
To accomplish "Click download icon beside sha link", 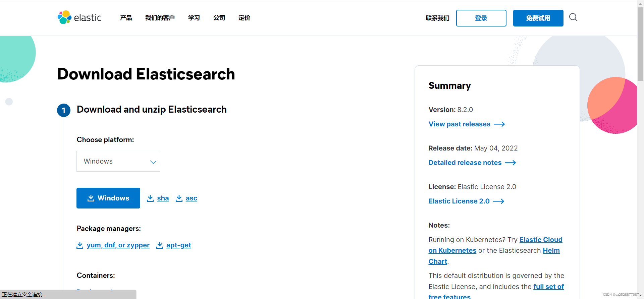I will click(x=150, y=198).
